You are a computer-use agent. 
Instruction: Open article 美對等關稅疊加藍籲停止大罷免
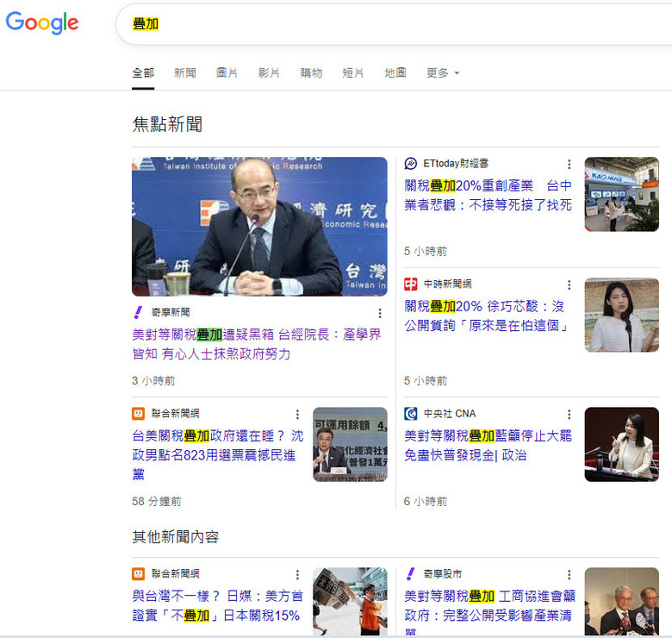coord(488,445)
